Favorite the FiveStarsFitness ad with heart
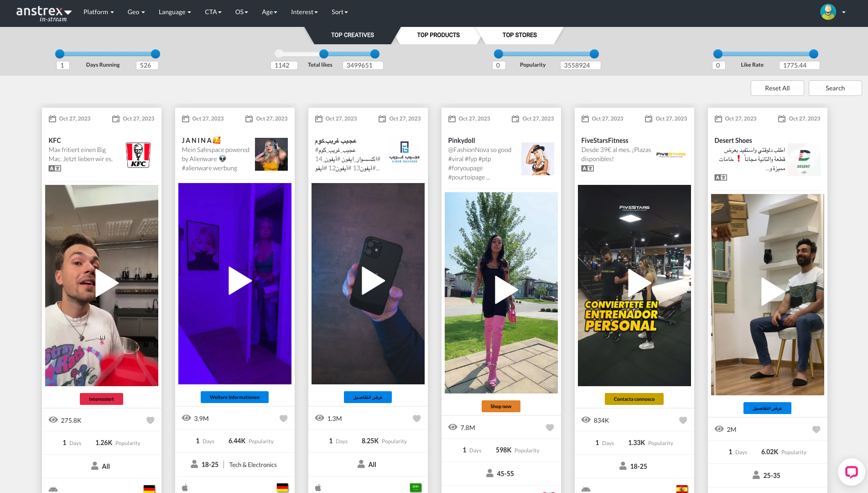 coord(683,420)
